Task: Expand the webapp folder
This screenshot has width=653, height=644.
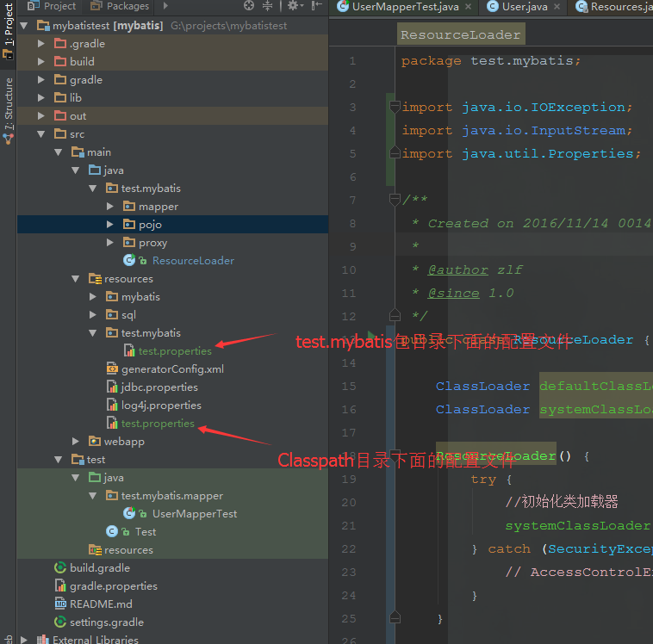Action: pos(75,442)
